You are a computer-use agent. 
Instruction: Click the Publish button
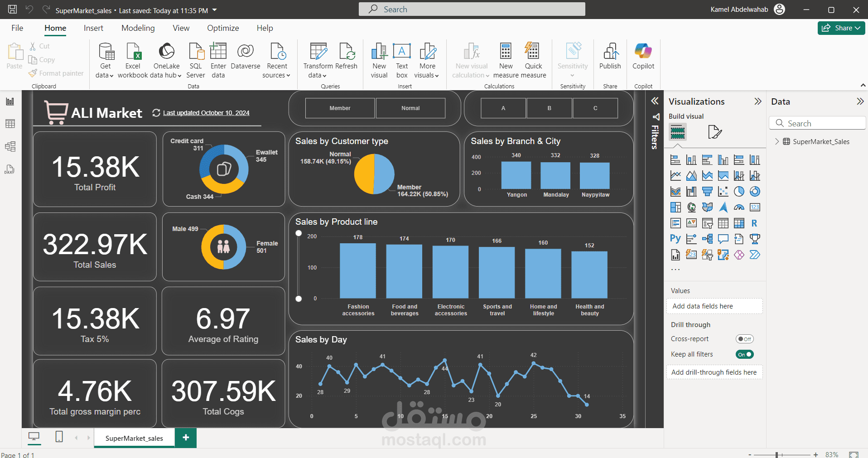coord(610,57)
